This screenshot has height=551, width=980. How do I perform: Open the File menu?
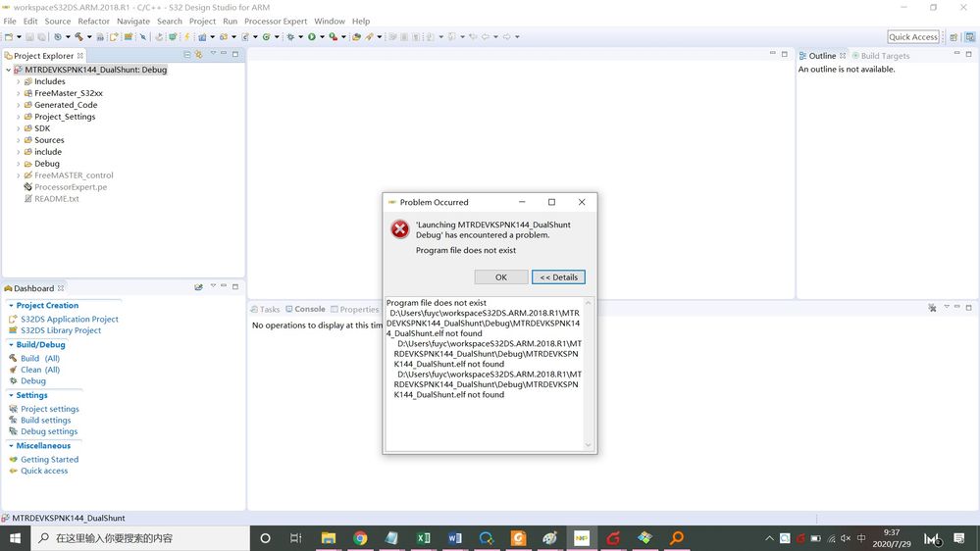coord(10,22)
